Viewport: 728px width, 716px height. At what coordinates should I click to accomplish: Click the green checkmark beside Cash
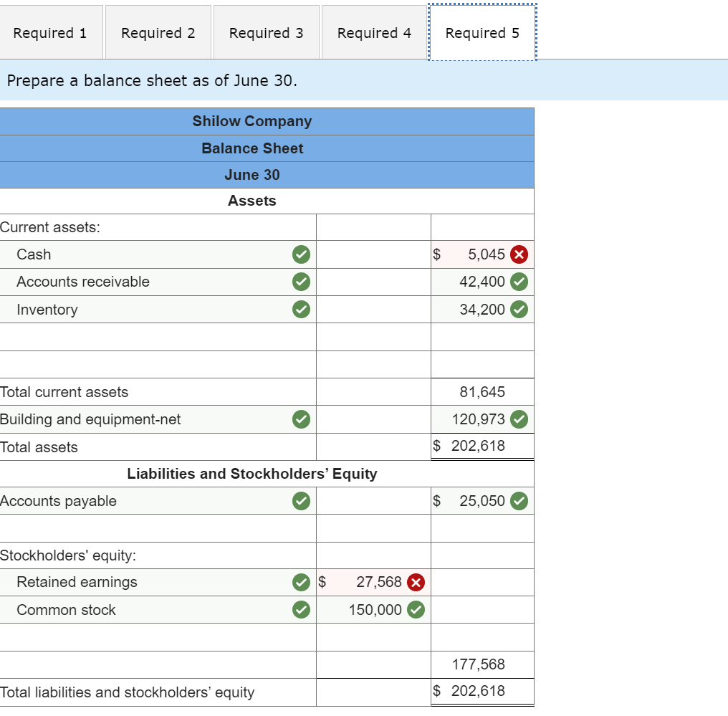301,254
